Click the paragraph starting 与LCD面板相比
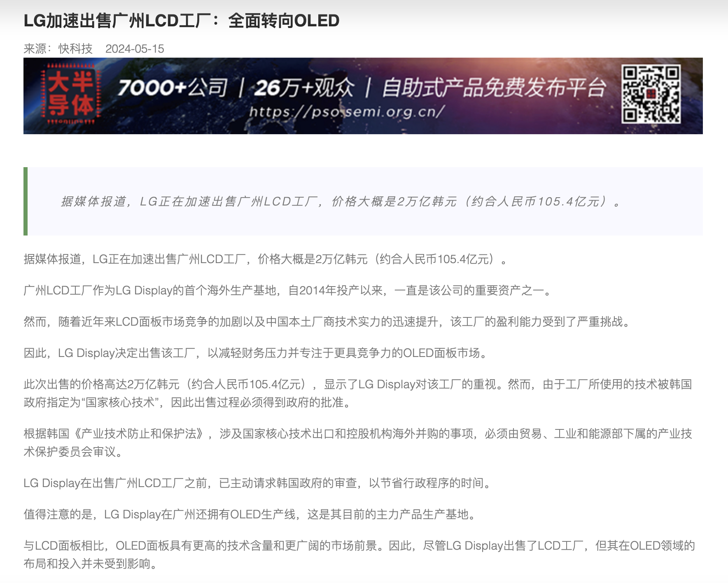 coord(359,555)
